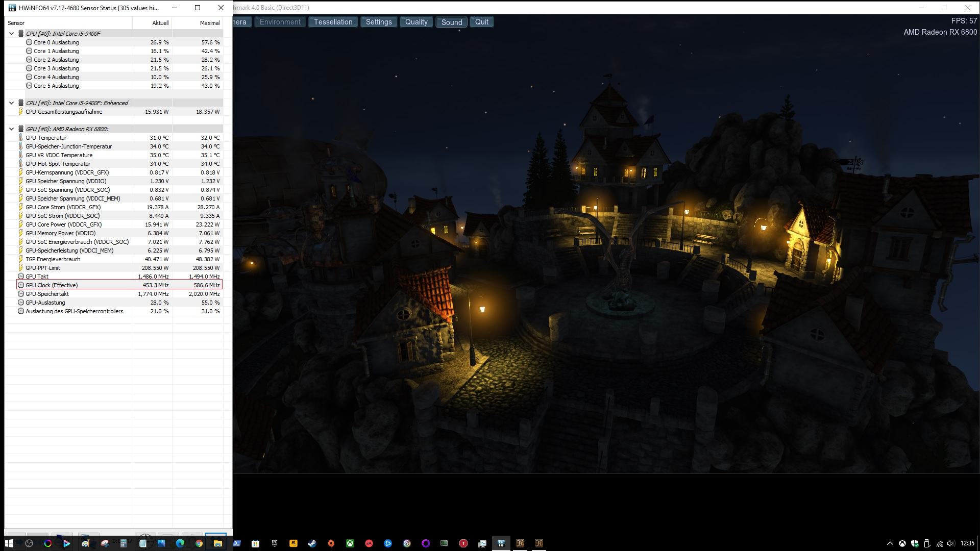
Task: Show hidden system tray icons
Action: click(x=890, y=543)
